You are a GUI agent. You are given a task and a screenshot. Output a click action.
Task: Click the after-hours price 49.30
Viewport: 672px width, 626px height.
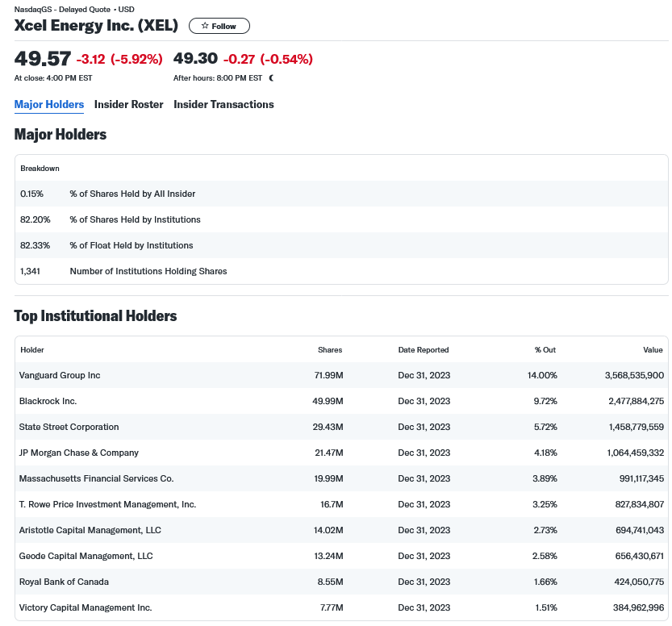pos(195,58)
